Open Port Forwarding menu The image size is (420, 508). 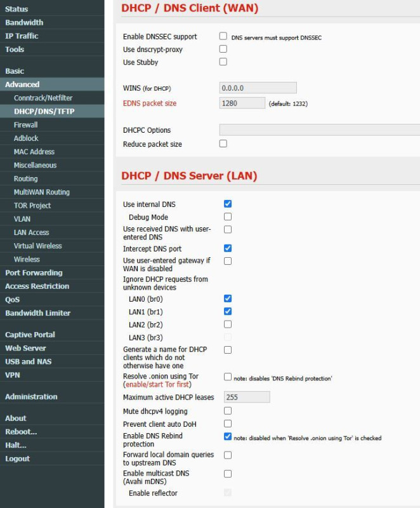52,273
